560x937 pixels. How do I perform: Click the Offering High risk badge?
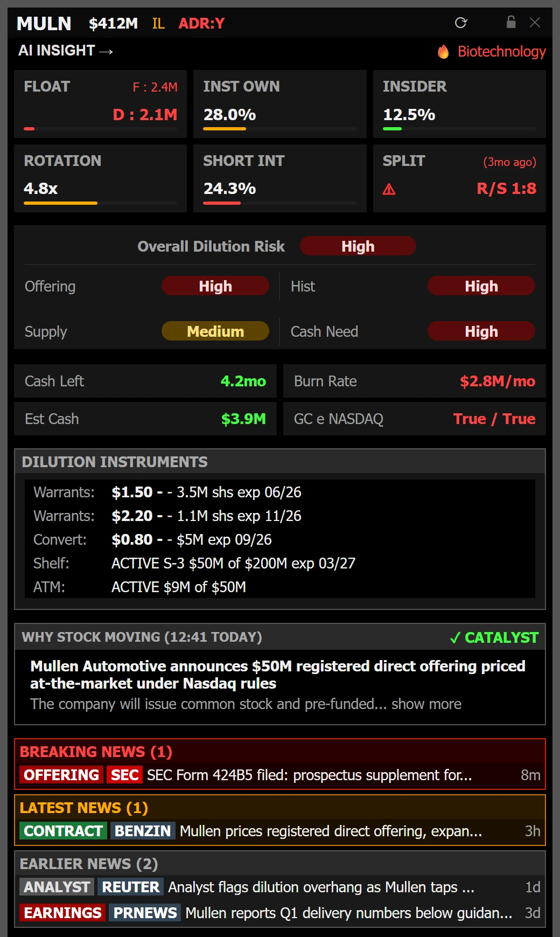tap(215, 286)
